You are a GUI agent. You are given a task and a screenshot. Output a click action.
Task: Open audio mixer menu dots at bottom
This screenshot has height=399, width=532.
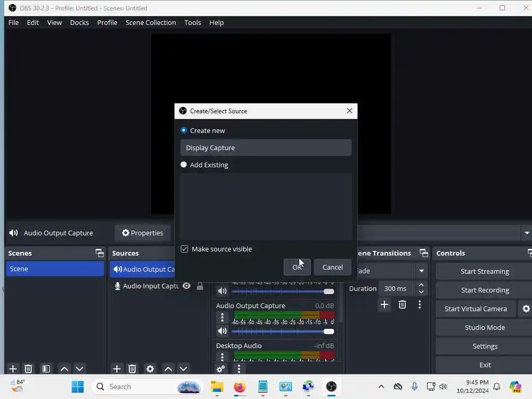239,369
